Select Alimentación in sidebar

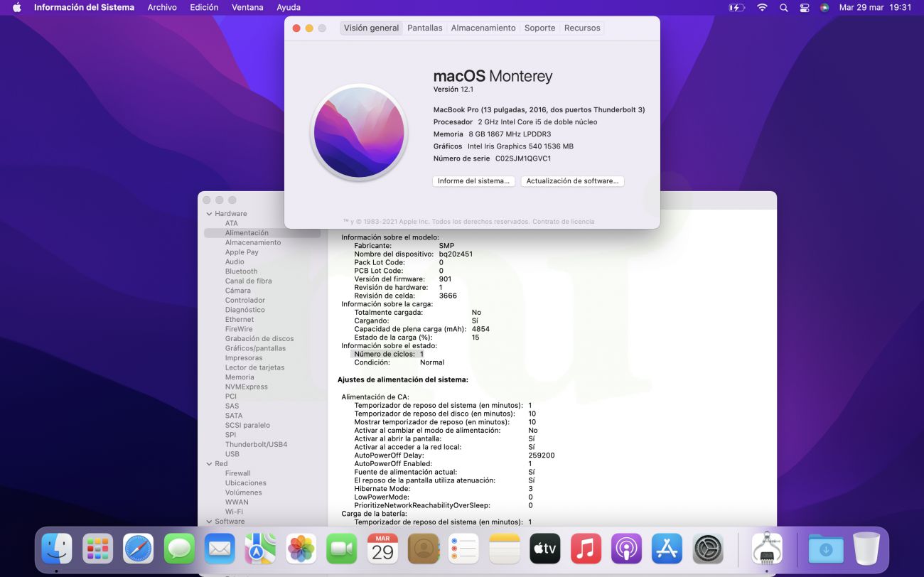(262, 233)
